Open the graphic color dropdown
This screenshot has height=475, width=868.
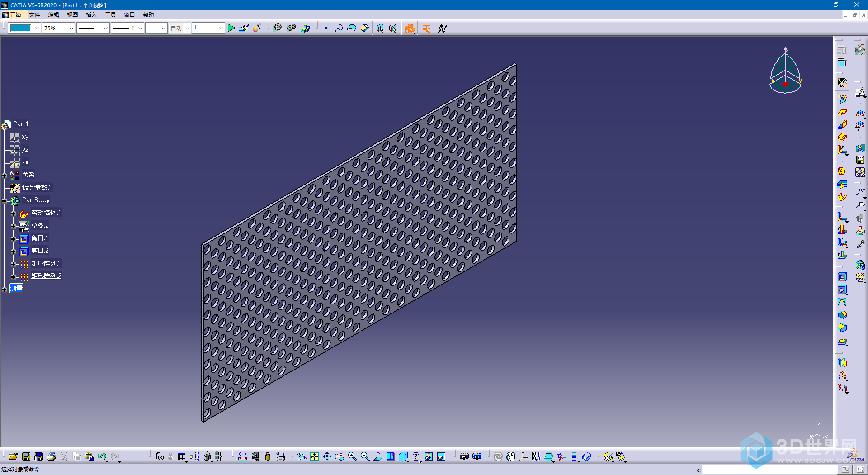37,28
